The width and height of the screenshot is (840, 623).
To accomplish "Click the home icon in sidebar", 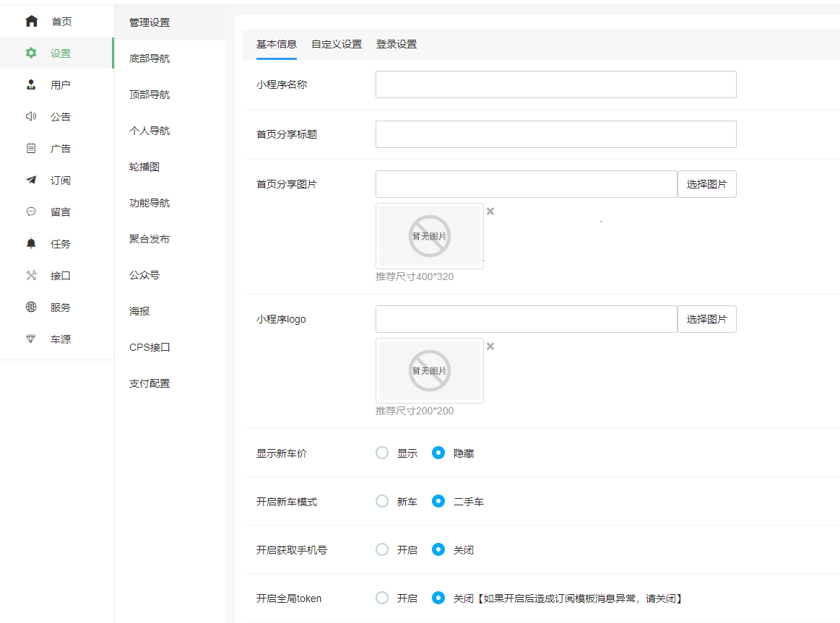I will pyautogui.click(x=31, y=22).
